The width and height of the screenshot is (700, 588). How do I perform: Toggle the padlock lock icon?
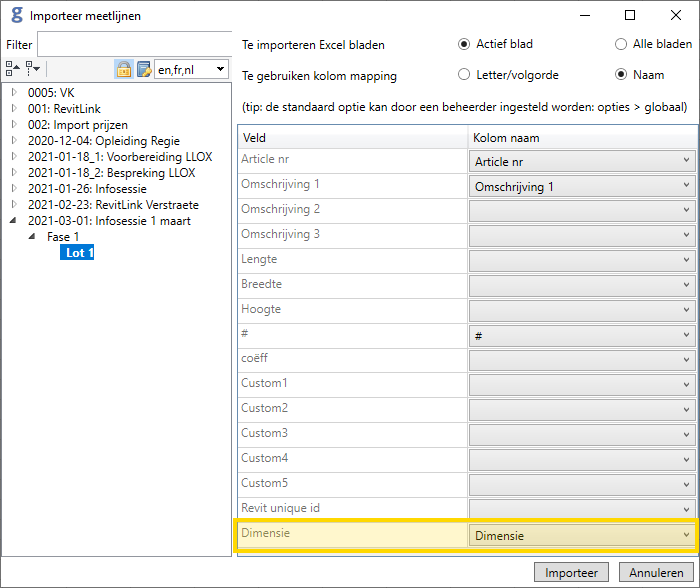tap(124, 69)
